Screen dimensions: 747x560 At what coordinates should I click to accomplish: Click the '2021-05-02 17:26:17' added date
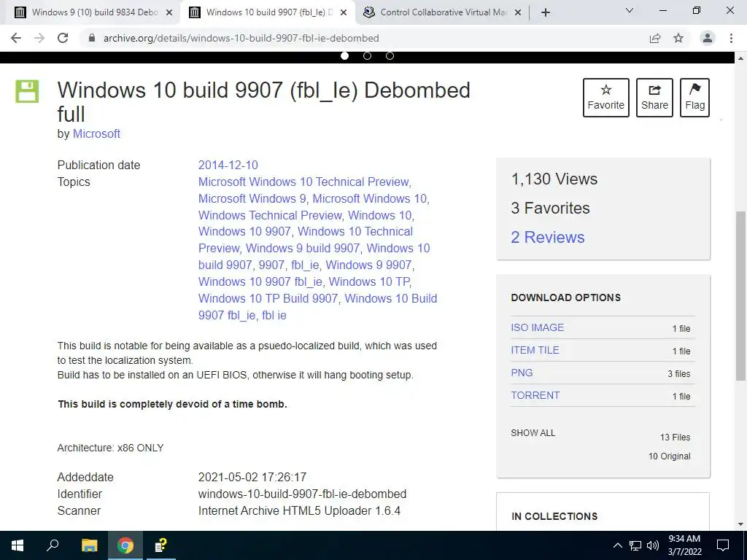[x=252, y=477]
